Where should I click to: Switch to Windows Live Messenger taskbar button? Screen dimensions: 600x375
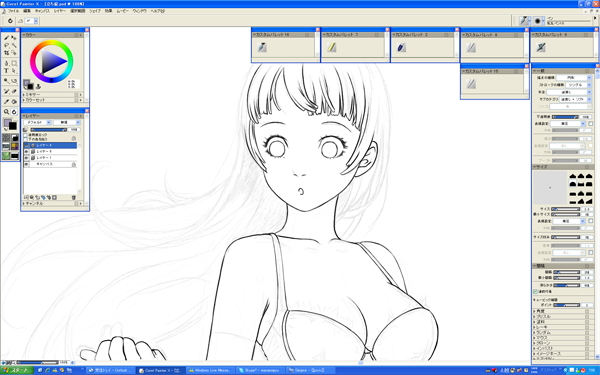coord(210,370)
